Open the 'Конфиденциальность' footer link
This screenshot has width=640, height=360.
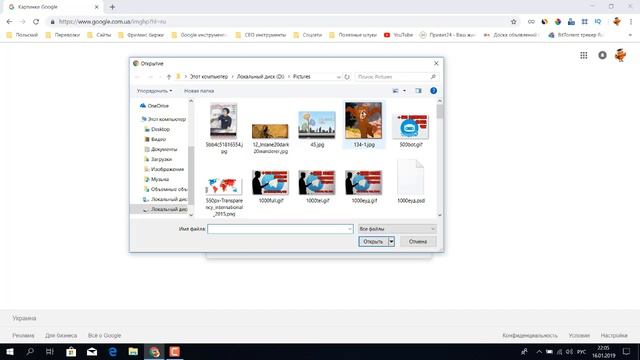(529, 335)
